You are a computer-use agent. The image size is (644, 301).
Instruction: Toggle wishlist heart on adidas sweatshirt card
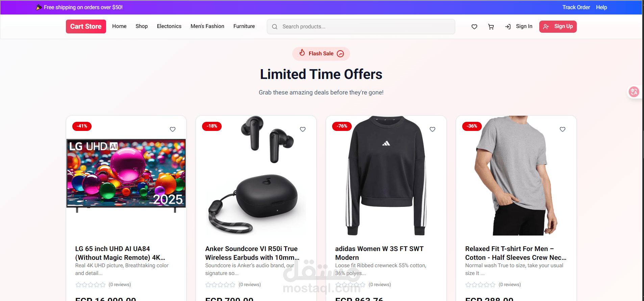point(432,129)
